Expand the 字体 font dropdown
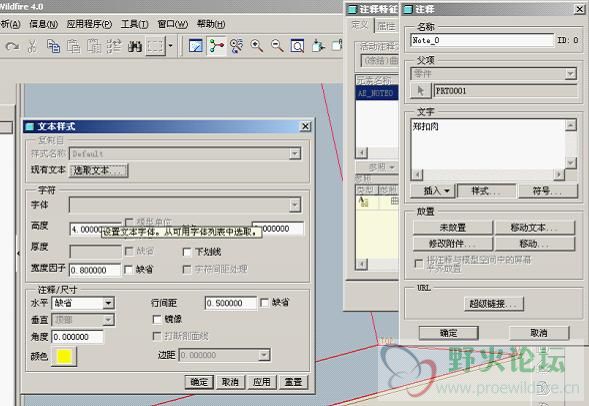 point(295,205)
